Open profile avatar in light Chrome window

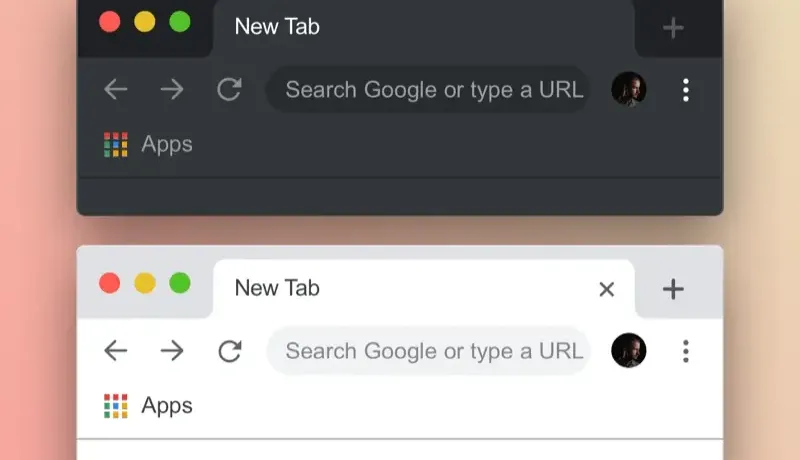629,350
